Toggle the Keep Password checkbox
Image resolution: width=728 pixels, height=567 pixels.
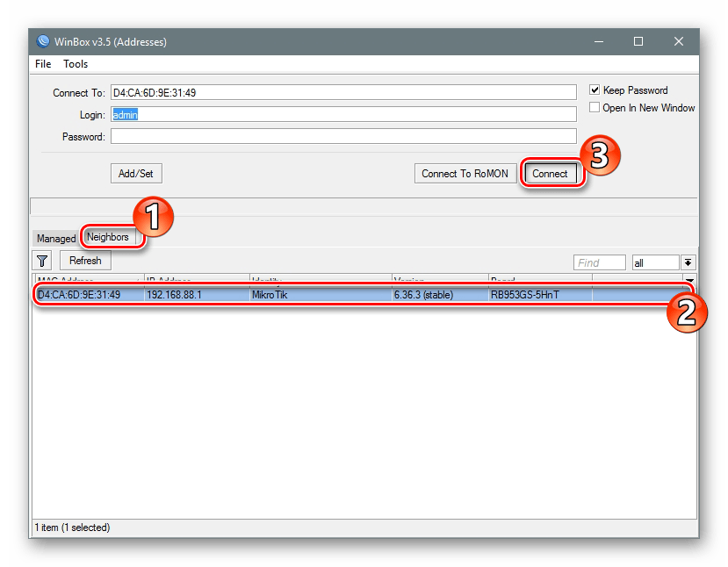tap(595, 90)
